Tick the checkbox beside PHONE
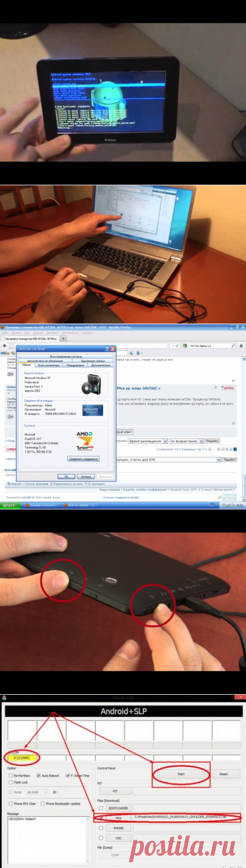Screen dimensions: 246x868 pyautogui.click(x=101, y=828)
